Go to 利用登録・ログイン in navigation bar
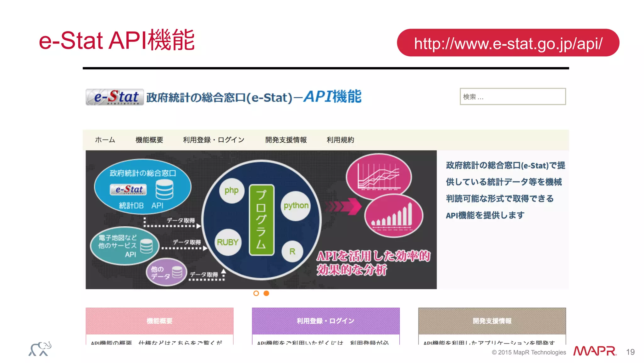The width and height of the screenshot is (644, 363). click(214, 140)
